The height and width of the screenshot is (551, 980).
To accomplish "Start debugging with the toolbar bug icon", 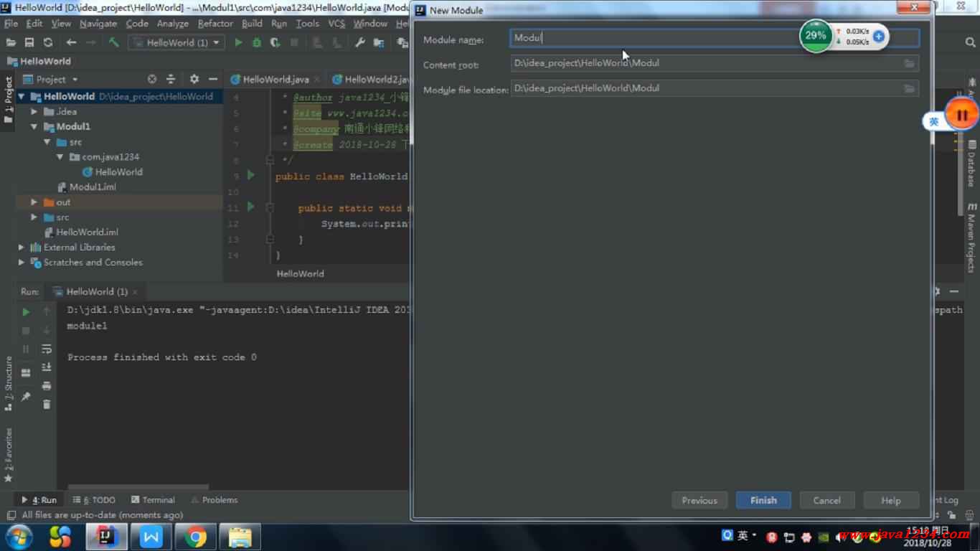I will [257, 42].
